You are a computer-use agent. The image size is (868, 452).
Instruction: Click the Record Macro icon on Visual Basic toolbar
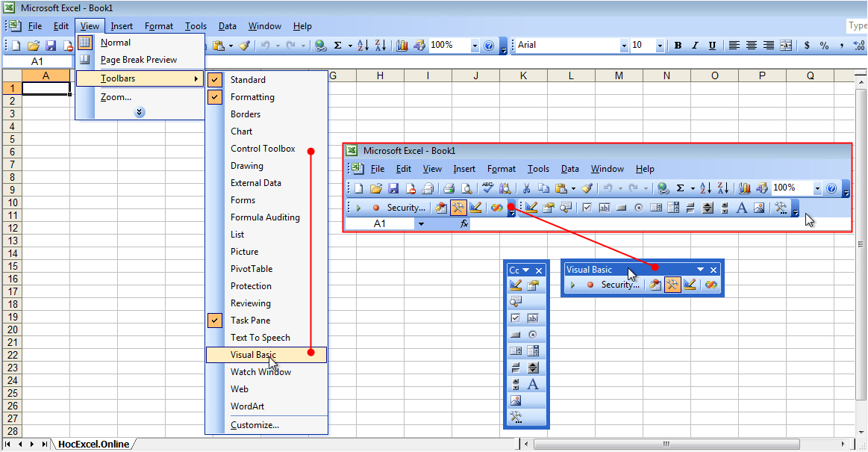pos(590,285)
